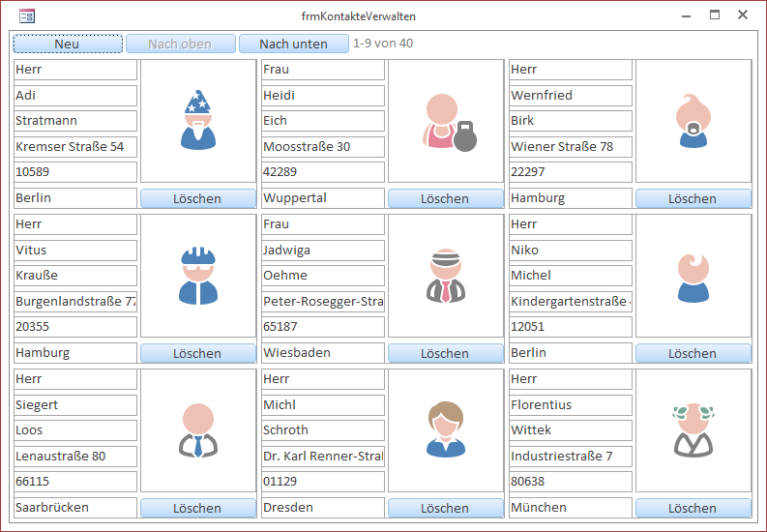Viewport: 767px width, 532px height.
Task: Select Heidi Eich's kettlebell avatar image
Action: pos(445,121)
